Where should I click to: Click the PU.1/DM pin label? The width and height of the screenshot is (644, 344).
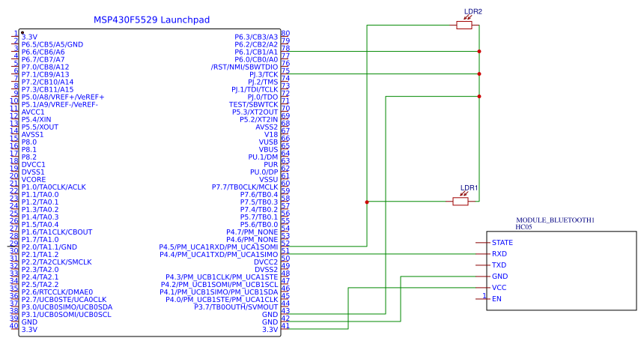pos(263,157)
